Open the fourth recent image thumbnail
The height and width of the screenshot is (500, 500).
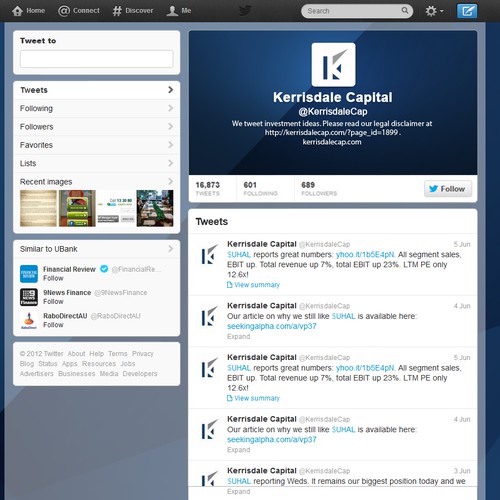[155, 208]
